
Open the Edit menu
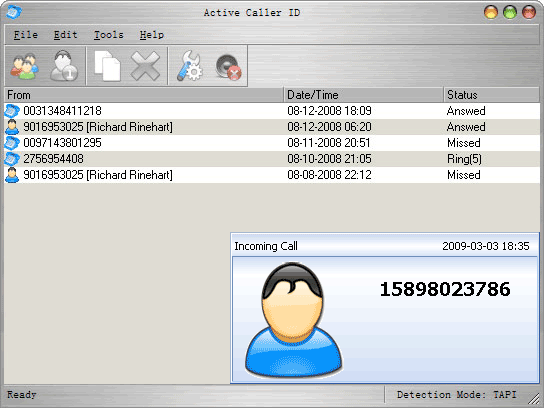tap(66, 35)
